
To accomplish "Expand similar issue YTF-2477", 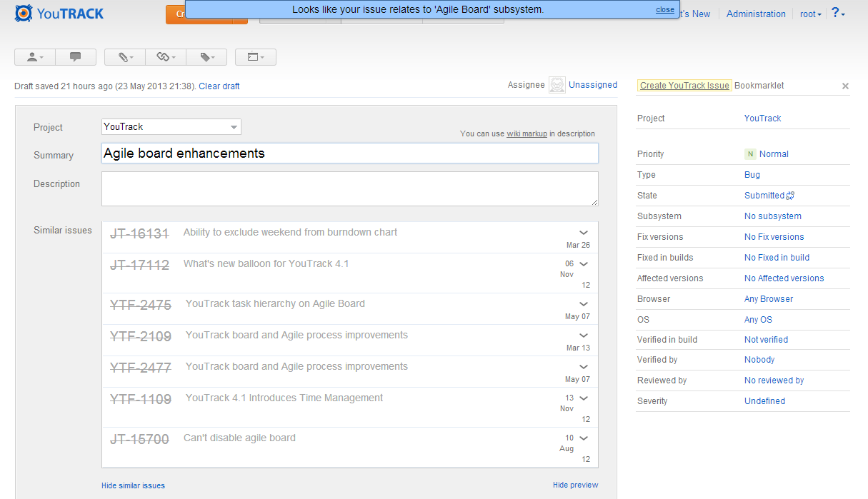I will coord(584,367).
